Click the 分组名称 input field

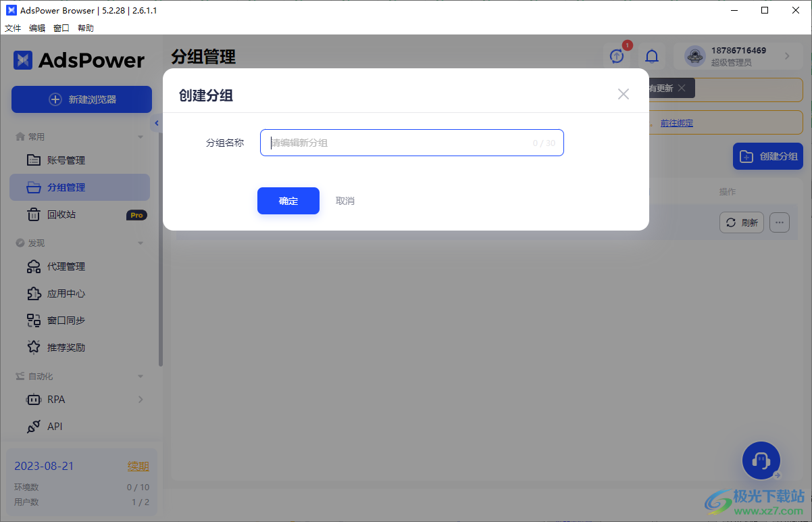click(411, 143)
